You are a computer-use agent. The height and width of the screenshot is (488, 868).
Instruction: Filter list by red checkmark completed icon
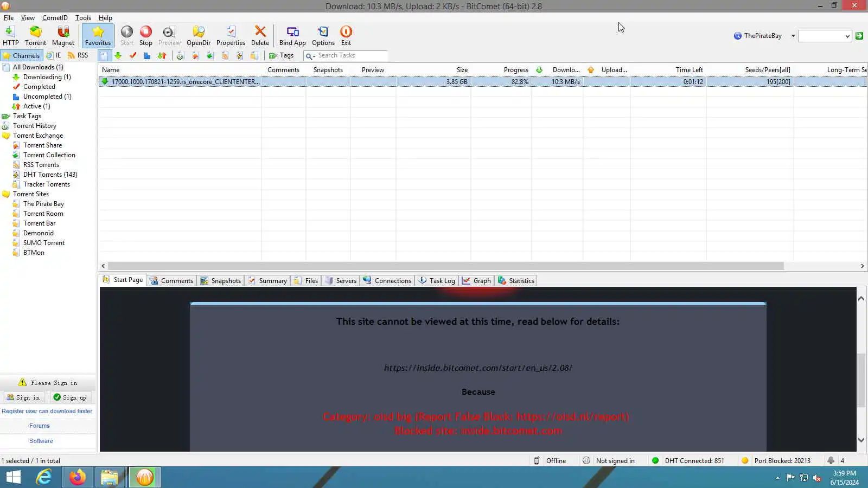coord(133,55)
